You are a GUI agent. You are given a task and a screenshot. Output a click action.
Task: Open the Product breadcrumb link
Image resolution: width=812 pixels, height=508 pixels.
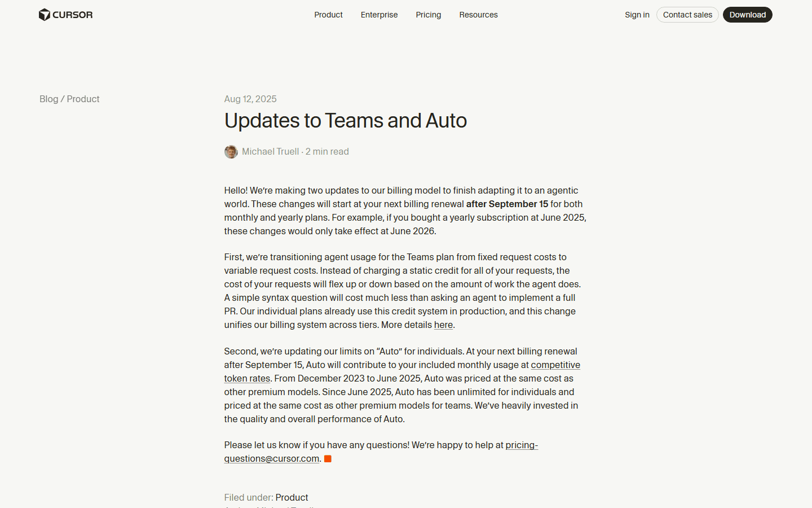[83, 99]
